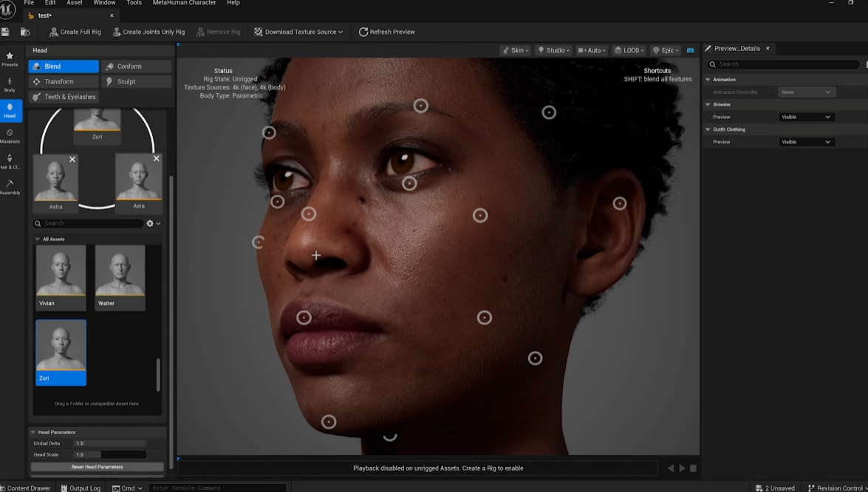Remove Asha from the blend circle
This screenshot has width=868, height=492.
[72, 160]
